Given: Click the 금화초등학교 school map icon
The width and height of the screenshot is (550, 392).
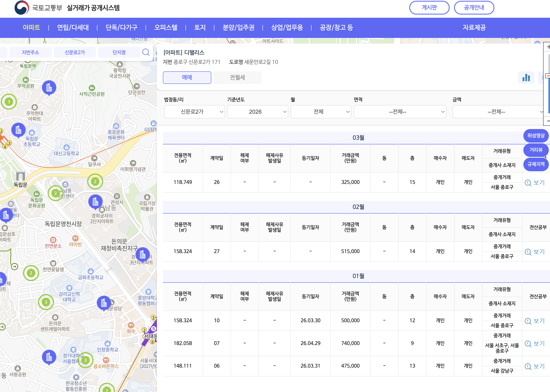Looking at the screenshot, I should click(x=91, y=271).
